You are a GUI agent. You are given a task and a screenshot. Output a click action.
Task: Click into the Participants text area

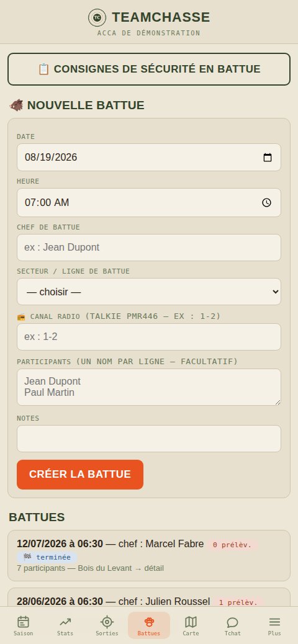tap(149, 387)
